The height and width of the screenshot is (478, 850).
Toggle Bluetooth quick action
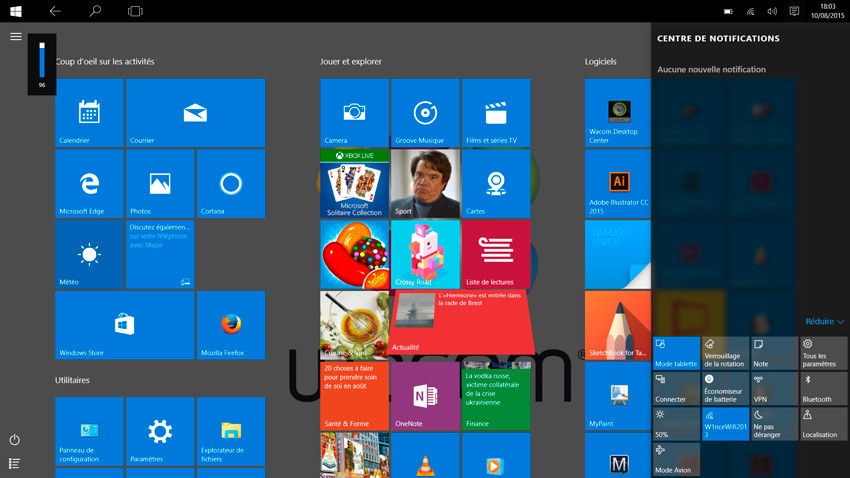[x=824, y=389]
